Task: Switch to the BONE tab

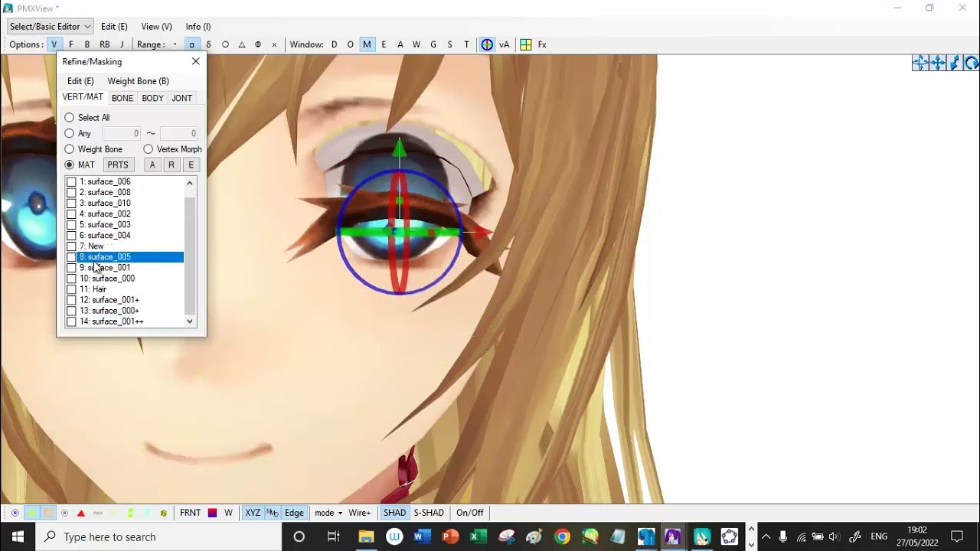Action: (x=122, y=98)
